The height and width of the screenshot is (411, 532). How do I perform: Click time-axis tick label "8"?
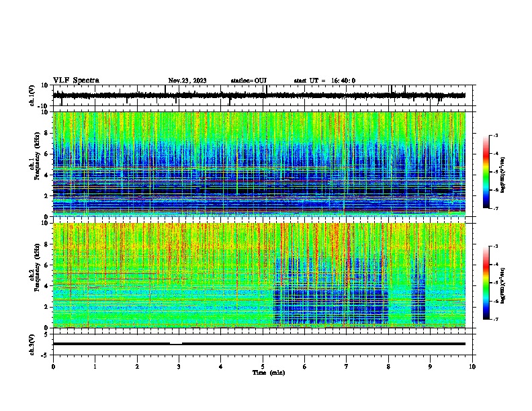coord(388,367)
